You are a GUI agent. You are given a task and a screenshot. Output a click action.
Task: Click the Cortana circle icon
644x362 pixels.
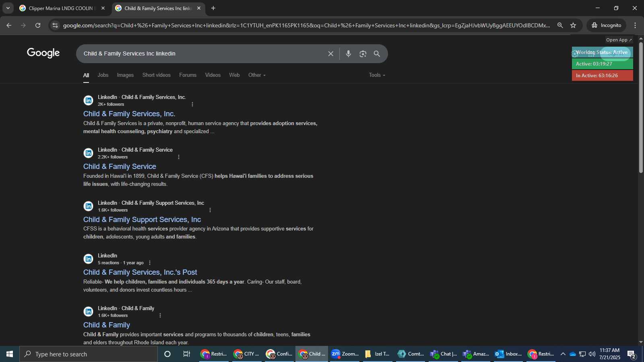pos(167,354)
